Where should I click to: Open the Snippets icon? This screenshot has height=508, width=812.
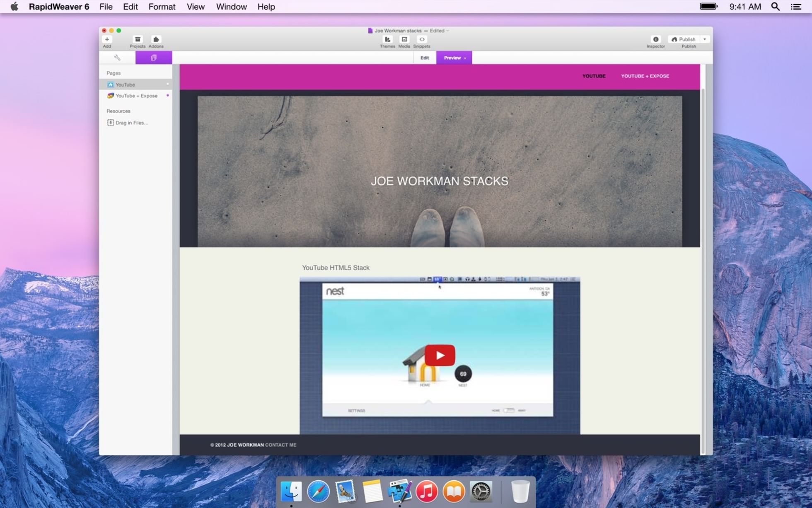422,39
